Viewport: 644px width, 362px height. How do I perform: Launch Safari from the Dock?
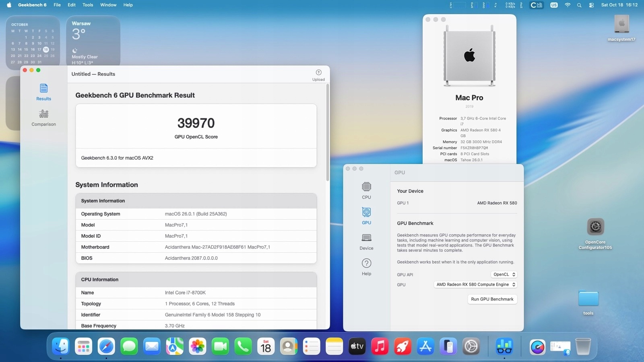106,346
